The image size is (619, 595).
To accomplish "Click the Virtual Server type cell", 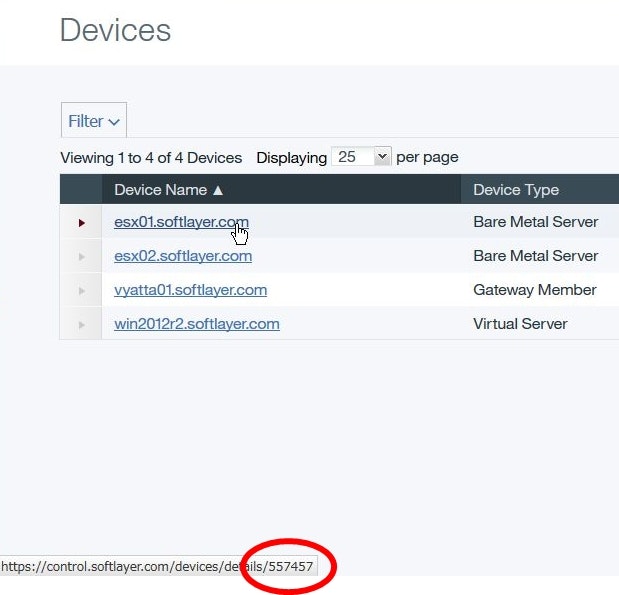I will coord(520,324).
